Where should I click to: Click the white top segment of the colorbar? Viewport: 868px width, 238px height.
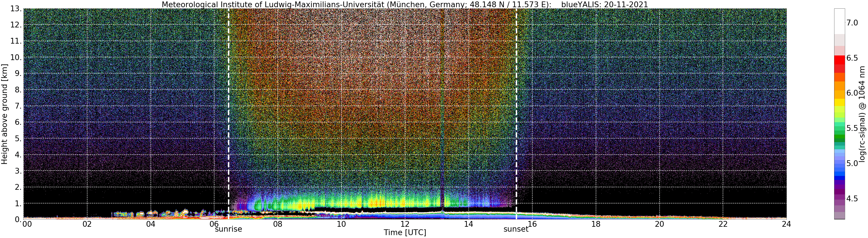pos(839,21)
